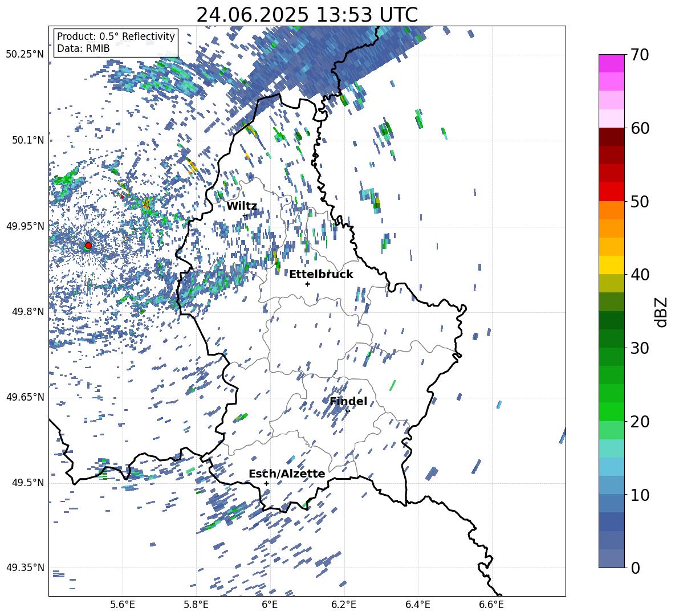This screenshot has width=675, height=616.
Task: Click the colorbar 60 tick label
Action: pos(640,128)
